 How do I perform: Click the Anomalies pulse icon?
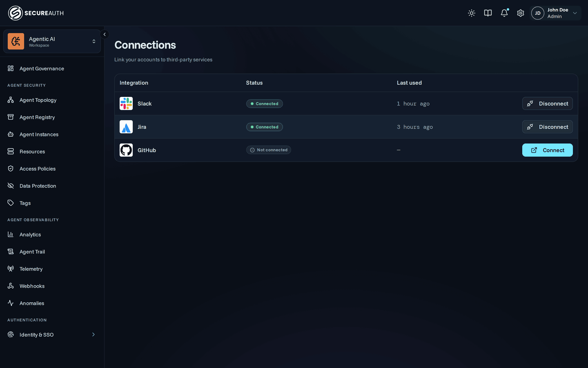pyautogui.click(x=11, y=303)
